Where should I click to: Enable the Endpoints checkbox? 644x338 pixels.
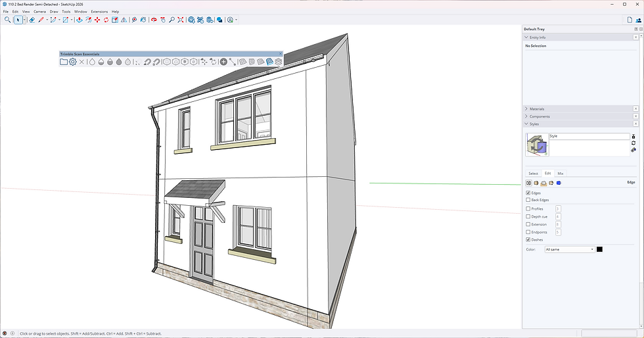pyautogui.click(x=528, y=232)
